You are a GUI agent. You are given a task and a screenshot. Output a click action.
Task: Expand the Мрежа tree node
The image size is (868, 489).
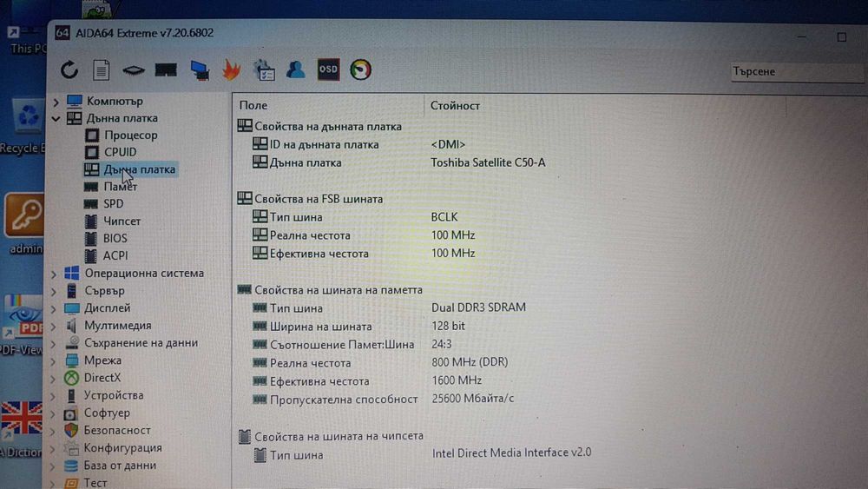[x=54, y=361]
